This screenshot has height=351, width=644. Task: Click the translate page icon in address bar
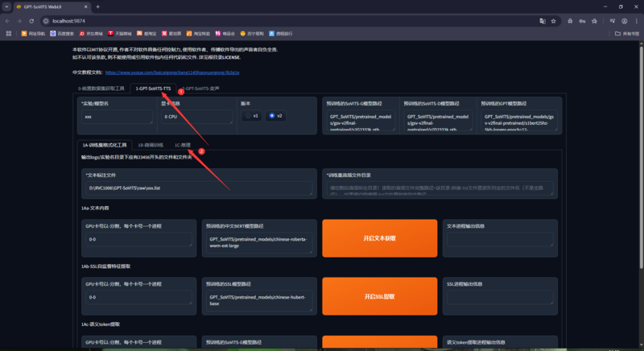[x=543, y=21]
